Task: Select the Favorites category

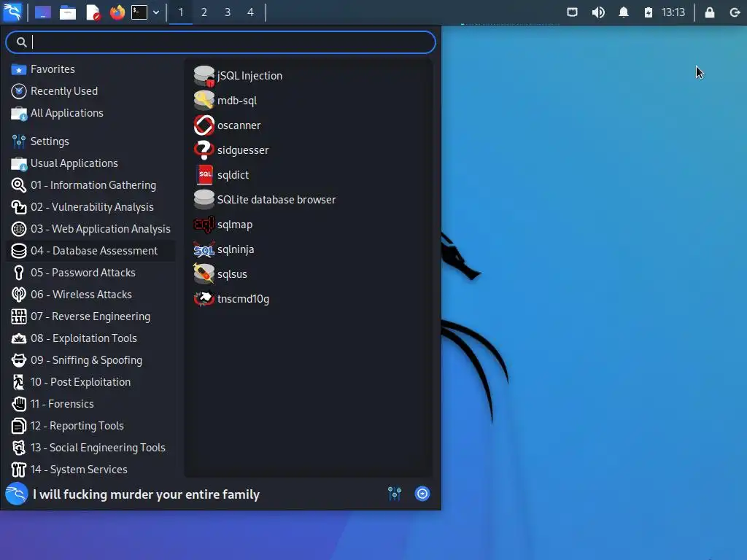Action: pyautogui.click(x=91, y=69)
